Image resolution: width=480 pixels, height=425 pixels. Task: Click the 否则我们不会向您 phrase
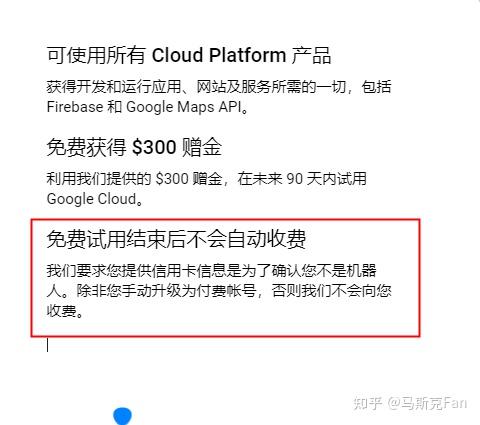pyautogui.click(x=331, y=291)
